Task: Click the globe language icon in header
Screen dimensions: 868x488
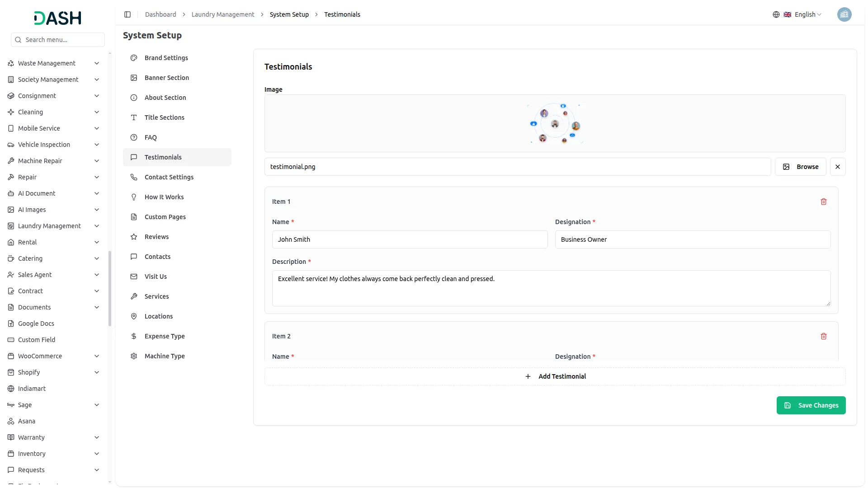Action: [776, 14]
